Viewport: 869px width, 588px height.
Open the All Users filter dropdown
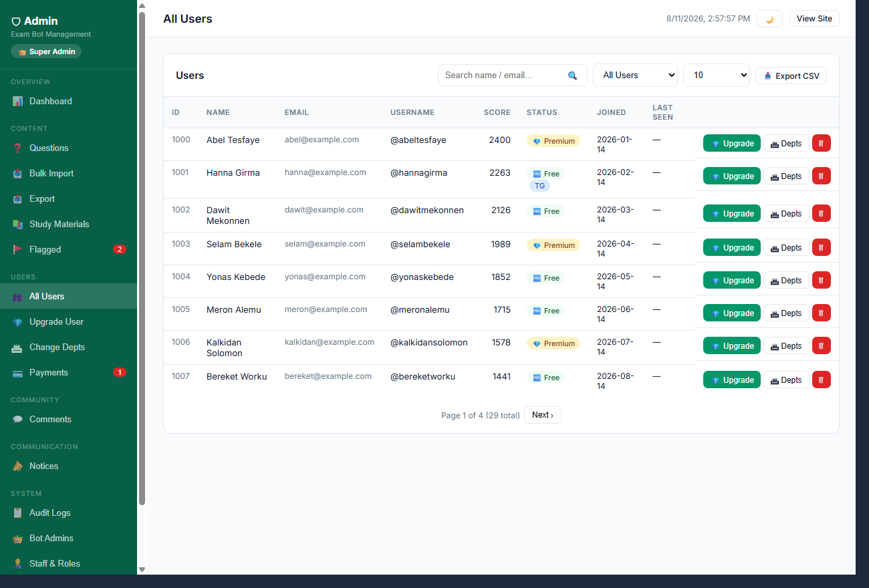(635, 76)
